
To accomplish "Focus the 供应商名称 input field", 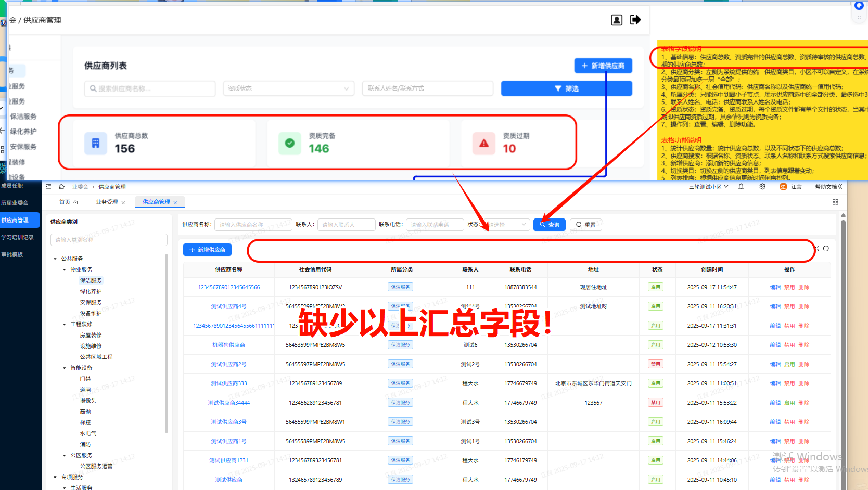I will tap(253, 225).
